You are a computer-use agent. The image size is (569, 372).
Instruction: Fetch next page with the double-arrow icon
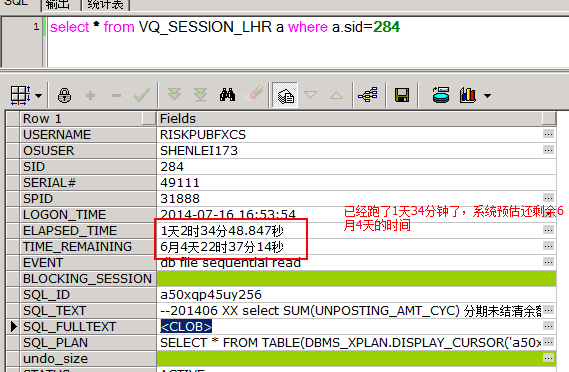click(x=175, y=95)
